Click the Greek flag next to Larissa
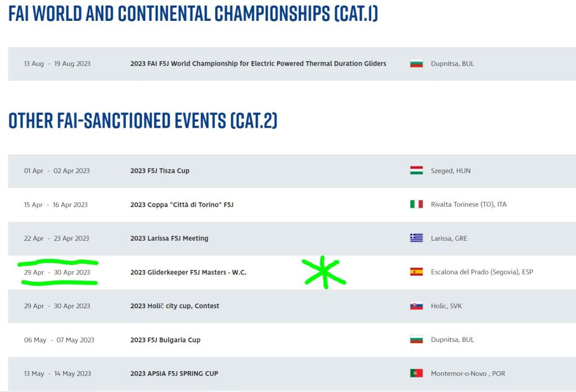Image resolution: width=576 pixels, height=392 pixels. pyautogui.click(x=416, y=238)
